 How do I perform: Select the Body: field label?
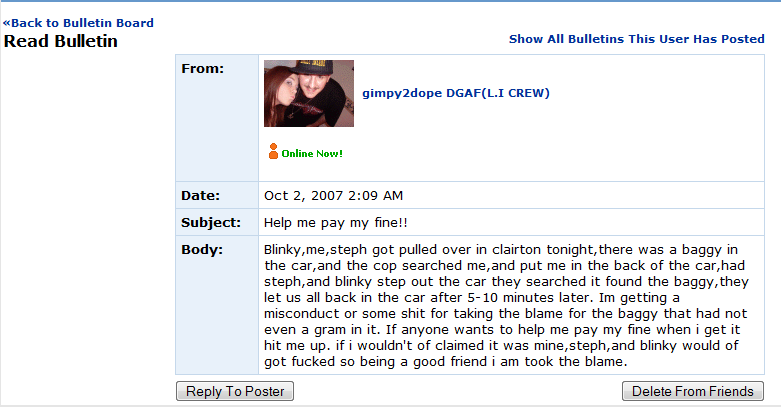click(201, 249)
